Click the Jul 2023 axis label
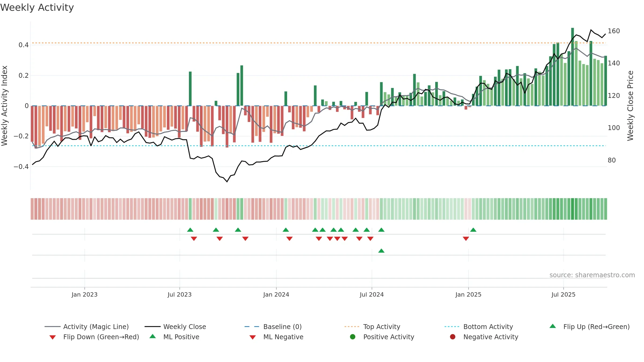644x362 pixels. [x=180, y=295]
